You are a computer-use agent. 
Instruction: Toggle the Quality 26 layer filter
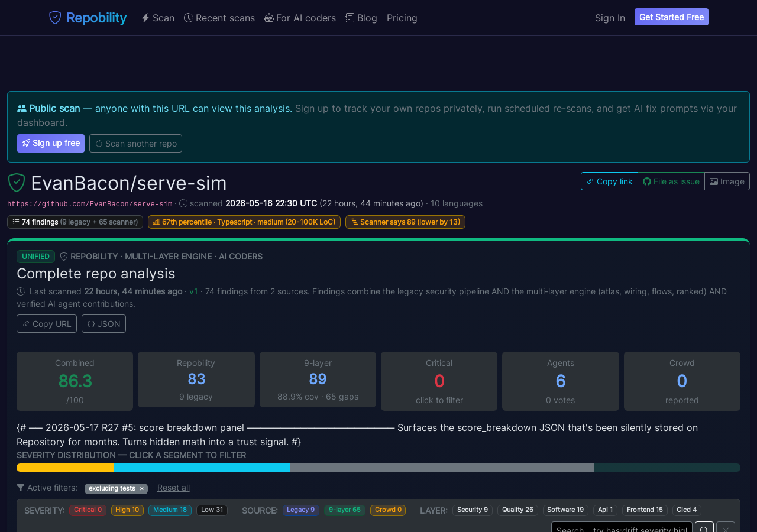(517, 510)
